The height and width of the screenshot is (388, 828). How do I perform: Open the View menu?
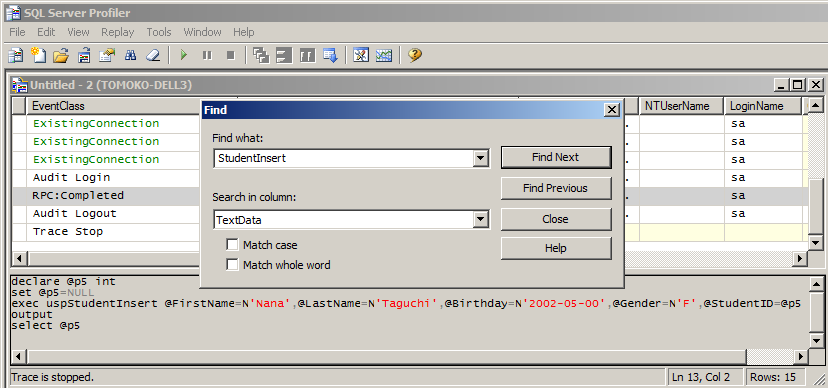click(78, 32)
